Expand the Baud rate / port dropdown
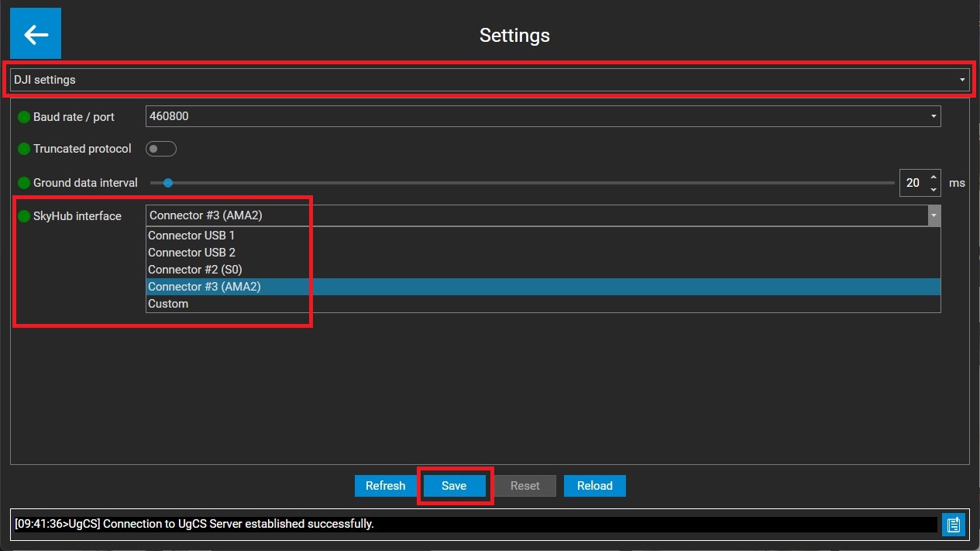 pos(543,116)
